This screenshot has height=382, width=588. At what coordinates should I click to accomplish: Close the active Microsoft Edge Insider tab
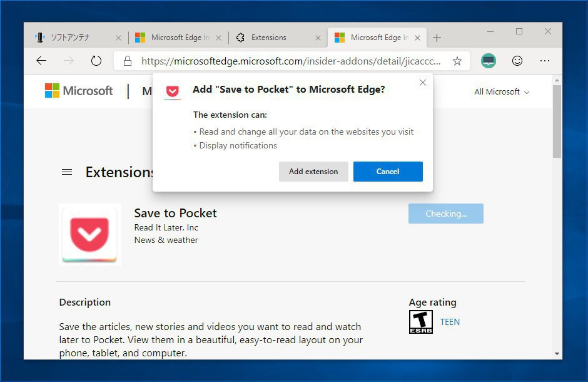417,38
